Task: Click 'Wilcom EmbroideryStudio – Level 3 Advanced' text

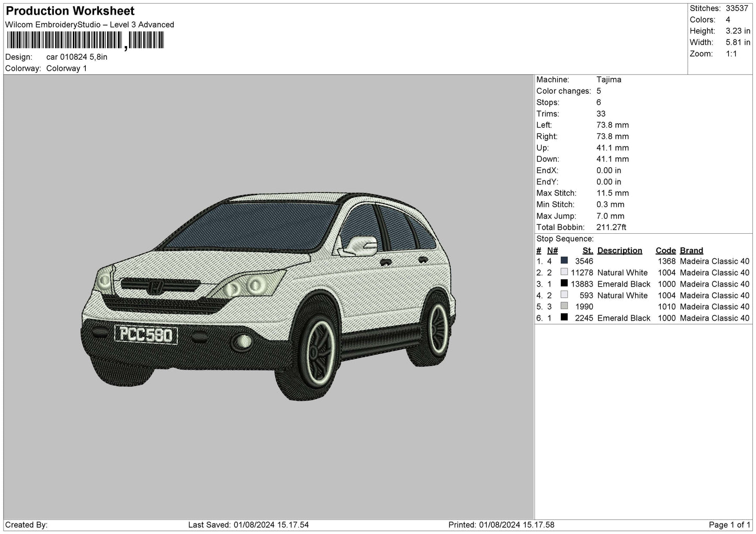Action: coord(89,25)
